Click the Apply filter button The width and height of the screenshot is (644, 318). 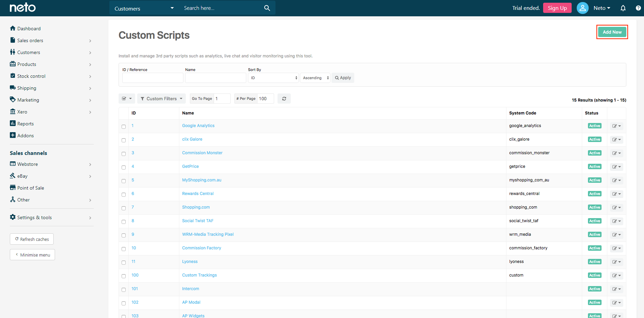click(x=343, y=78)
